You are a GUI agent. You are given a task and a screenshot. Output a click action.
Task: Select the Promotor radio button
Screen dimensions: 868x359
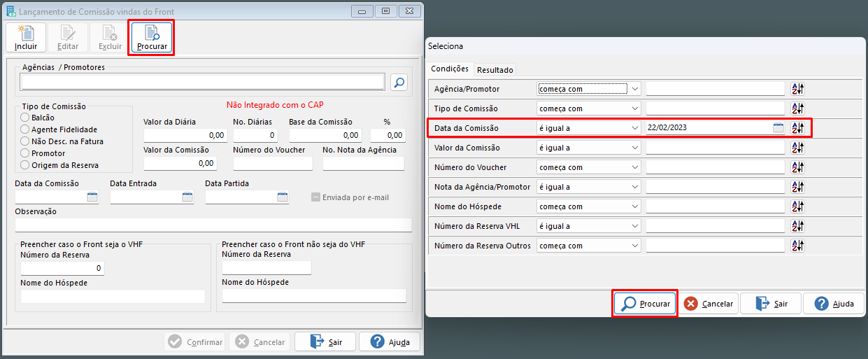(x=26, y=153)
